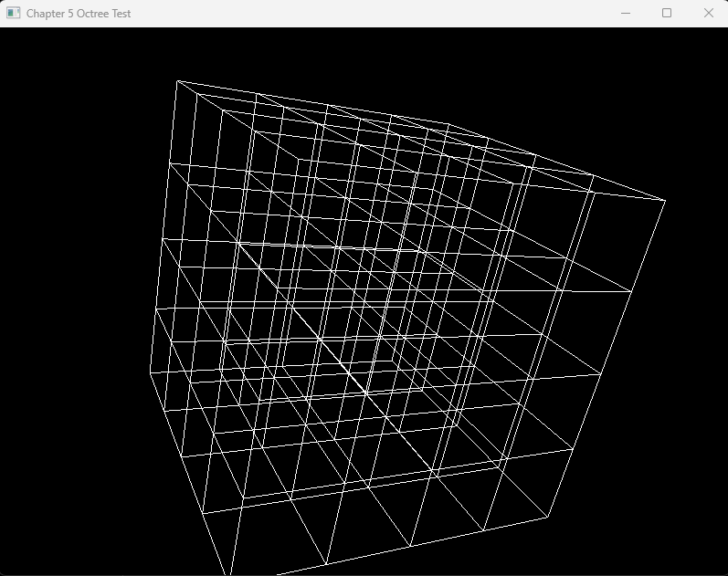Click the "Chapter 5 Octree Test" title text
Image resolution: width=728 pixels, height=576 pixels.
[79, 13]
